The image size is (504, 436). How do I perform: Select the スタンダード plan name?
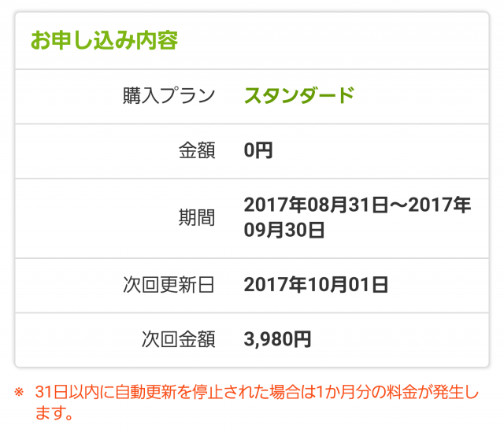coord(299,95)
